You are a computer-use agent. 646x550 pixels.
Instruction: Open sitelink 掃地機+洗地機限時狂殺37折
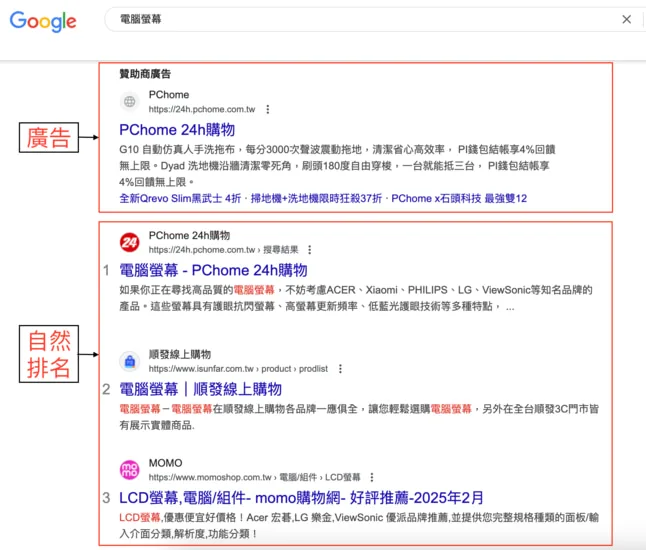point(316,199)
